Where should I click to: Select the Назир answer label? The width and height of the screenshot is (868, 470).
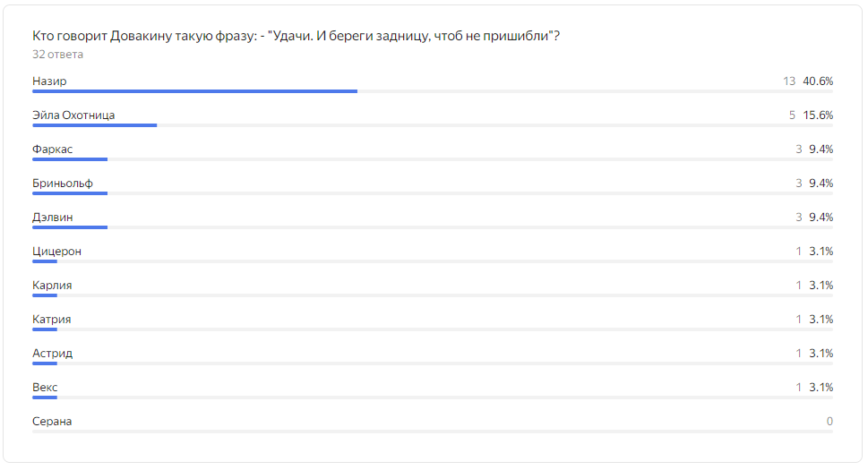[x=49, y=81]
